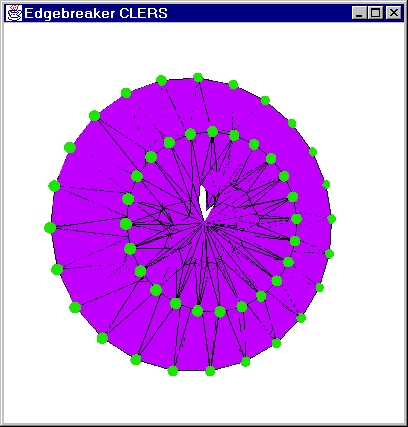Click blank white canvas below the mesh
The image size is (408, 427).
(x=204, y=397)
